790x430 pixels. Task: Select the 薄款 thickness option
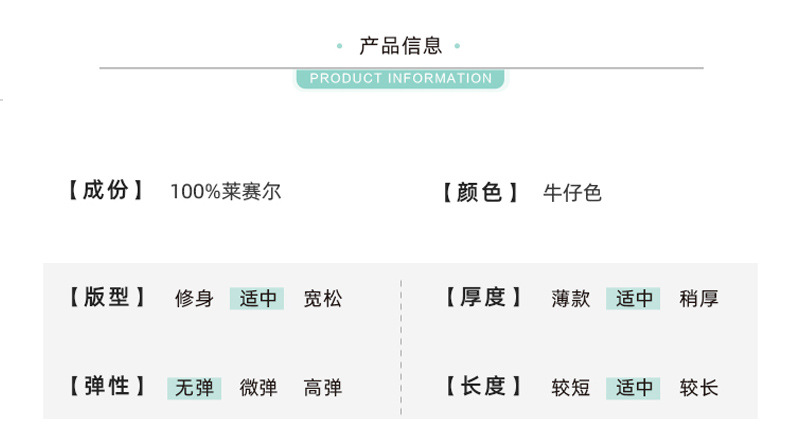(x=570, y=298)
